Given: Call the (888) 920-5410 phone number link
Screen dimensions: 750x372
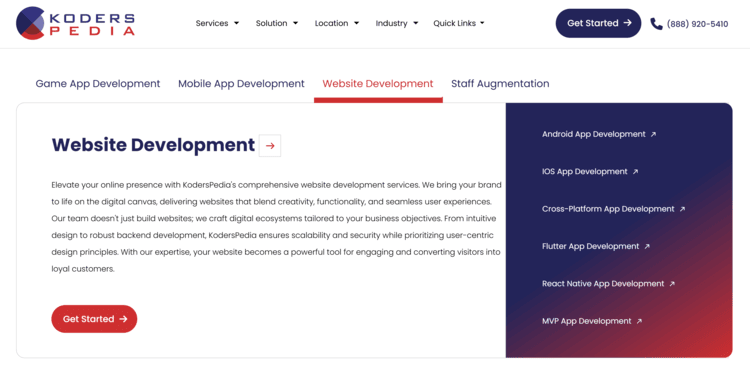Looking at the screenshot, I should tap(697, 24).
